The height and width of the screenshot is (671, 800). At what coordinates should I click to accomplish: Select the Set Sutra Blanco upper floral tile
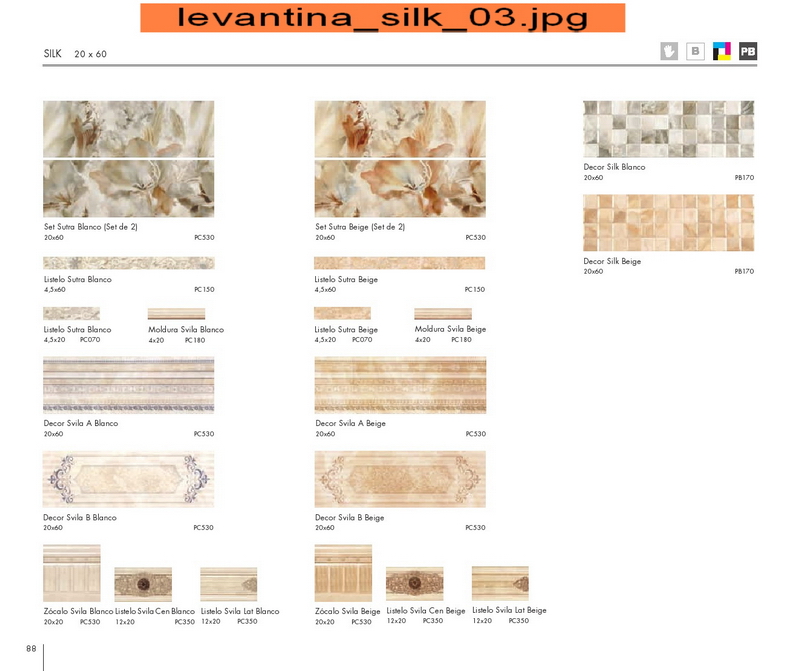tap(128, 129)
